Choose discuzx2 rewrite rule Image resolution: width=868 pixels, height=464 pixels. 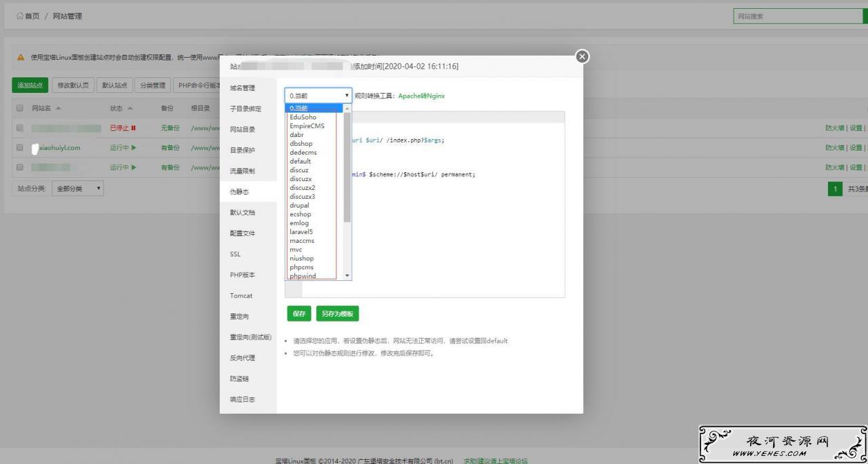click(315, 187)
